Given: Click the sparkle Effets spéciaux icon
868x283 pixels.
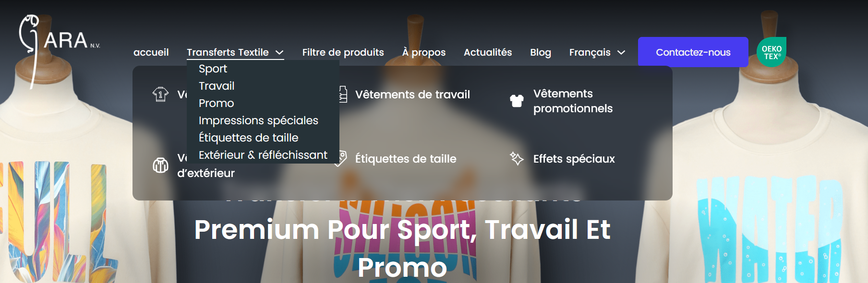Looking at the screenshot, I should coord(517,158).
